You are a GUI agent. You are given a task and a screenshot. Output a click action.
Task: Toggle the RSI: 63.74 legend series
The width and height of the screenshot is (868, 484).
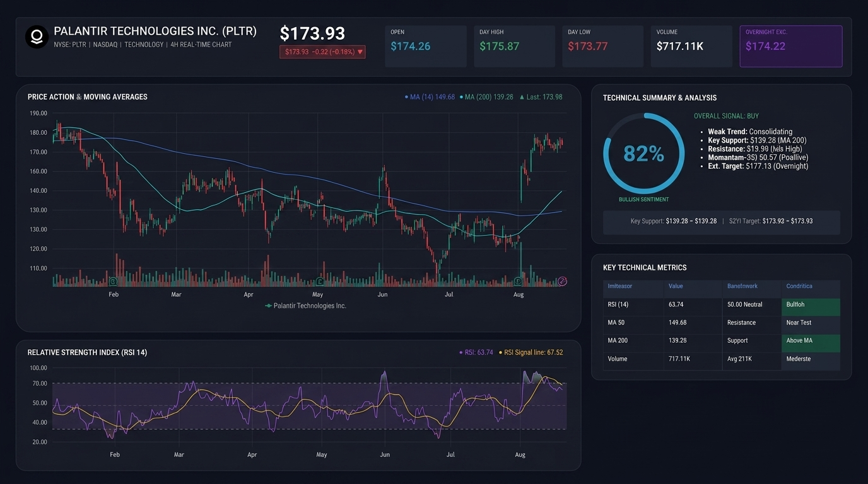pyautogui.click(x=476, y=352)
